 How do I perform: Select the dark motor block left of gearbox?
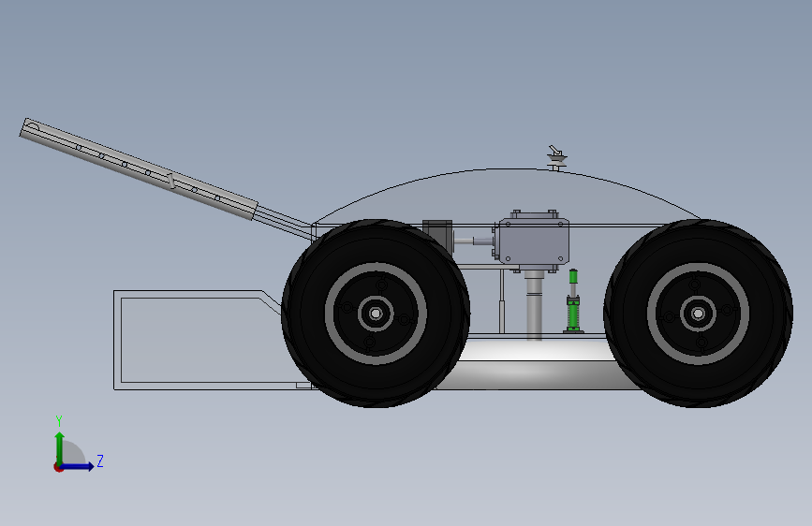click(x=437, y=236)
